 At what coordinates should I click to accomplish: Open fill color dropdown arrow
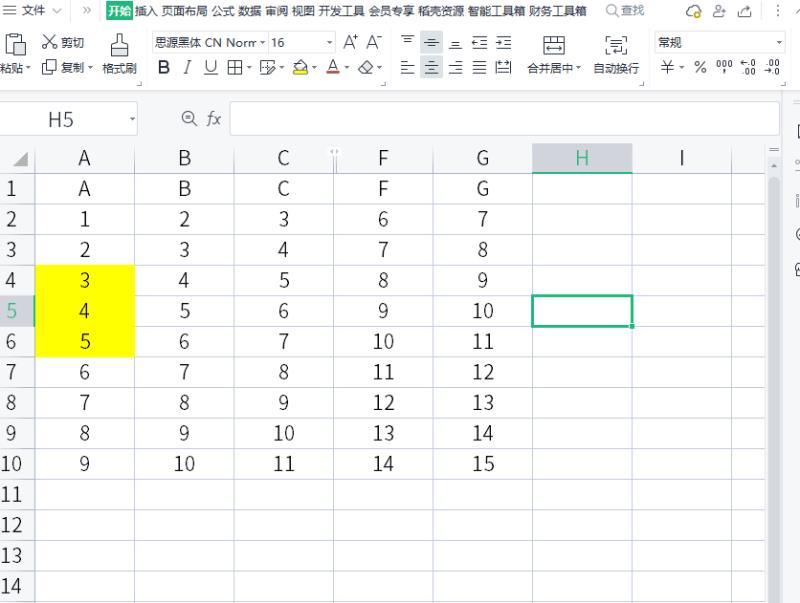tap(314, 67)
